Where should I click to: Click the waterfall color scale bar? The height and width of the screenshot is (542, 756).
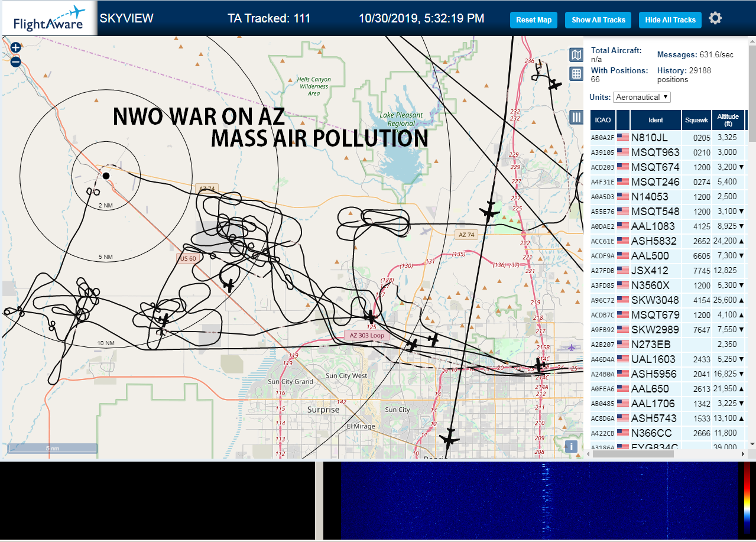pyautogui.click(x=748, y=501)
